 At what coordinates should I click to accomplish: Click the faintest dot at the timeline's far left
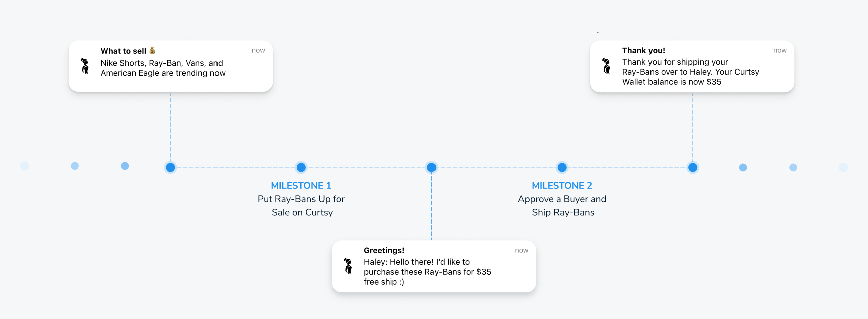[x=25, y=166]
